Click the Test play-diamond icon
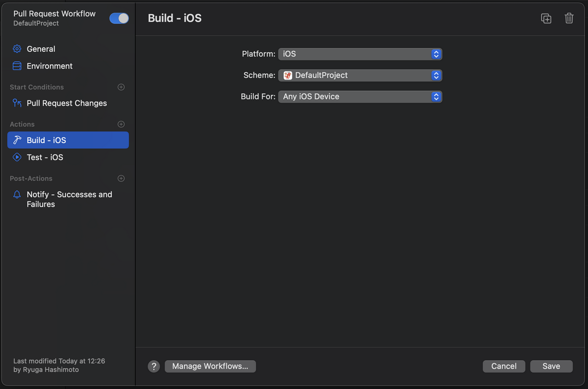The height and width of the screenshot is (389, 588). point(17,157)
